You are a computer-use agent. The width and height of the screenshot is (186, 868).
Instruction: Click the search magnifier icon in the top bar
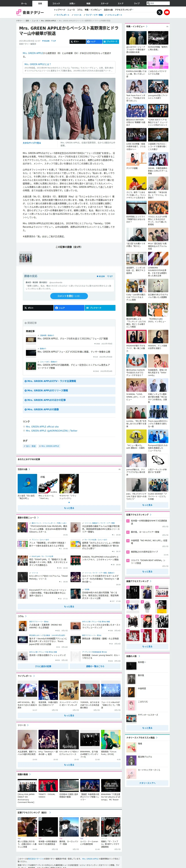[148, 3]
